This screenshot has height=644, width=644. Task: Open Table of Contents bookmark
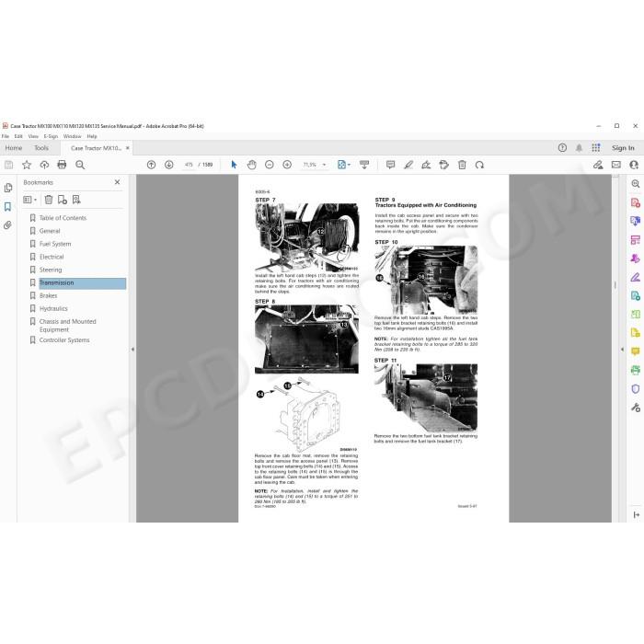pos(63,218)
